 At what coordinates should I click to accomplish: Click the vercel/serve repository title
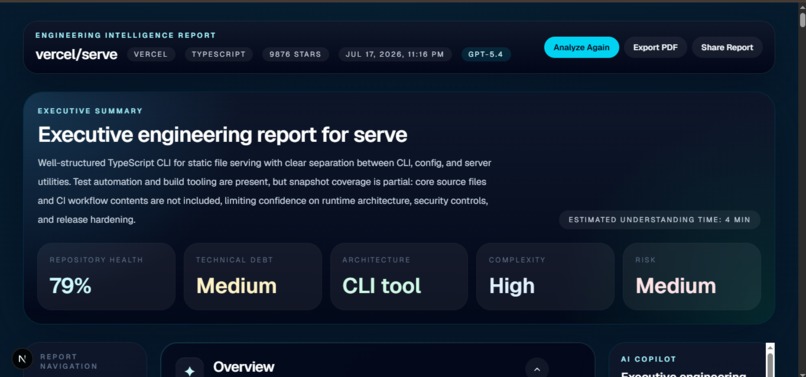[76, 55]
